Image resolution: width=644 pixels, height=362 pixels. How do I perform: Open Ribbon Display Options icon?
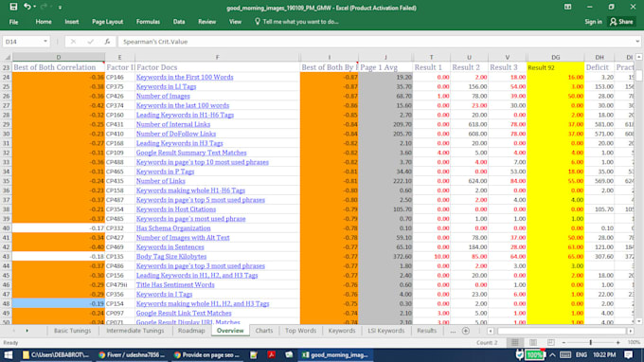(567, 7)
